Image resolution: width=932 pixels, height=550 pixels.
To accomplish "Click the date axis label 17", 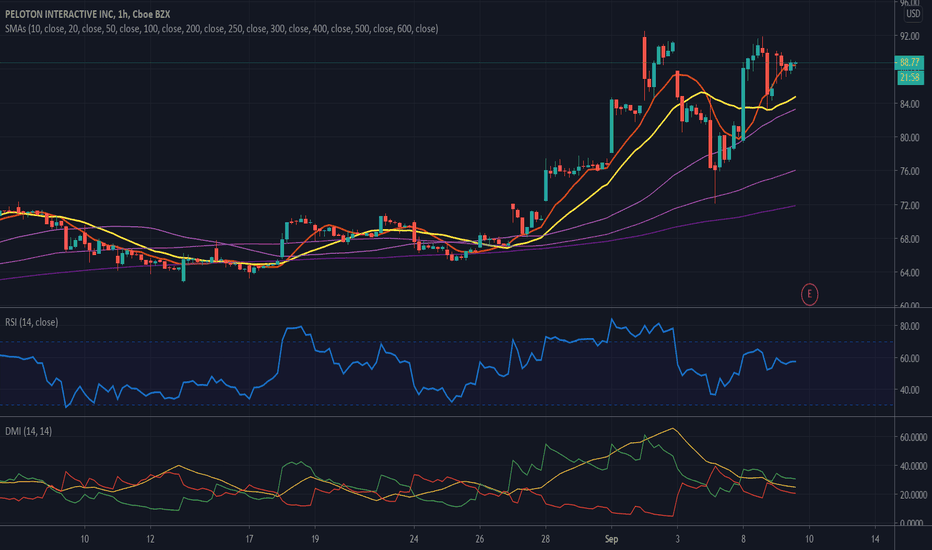I will pyautogui.click(x=249, y=539).
